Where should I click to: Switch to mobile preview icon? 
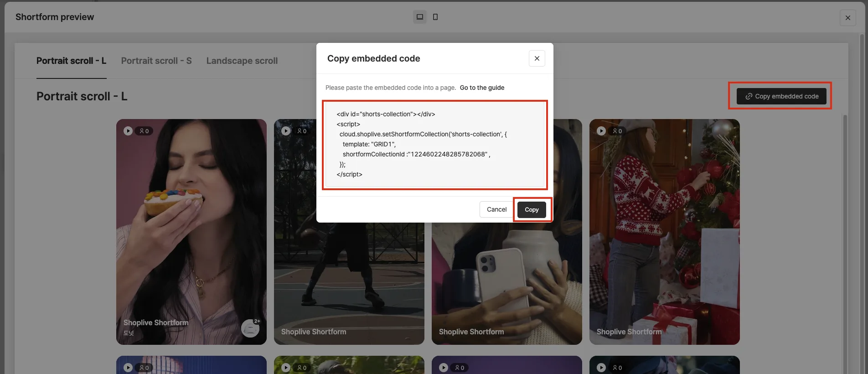(435, 17)
